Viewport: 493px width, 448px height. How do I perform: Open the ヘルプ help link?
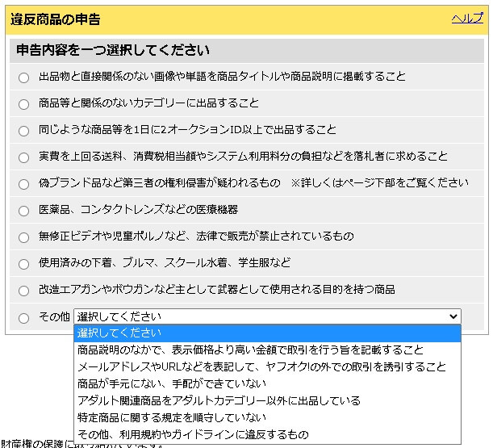pyautogui.click(x=467, y=19)
